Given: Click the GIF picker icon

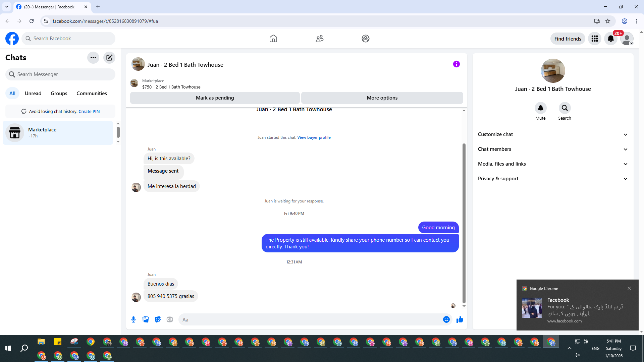Looking at the screenshot, I should tap(170, 319).
